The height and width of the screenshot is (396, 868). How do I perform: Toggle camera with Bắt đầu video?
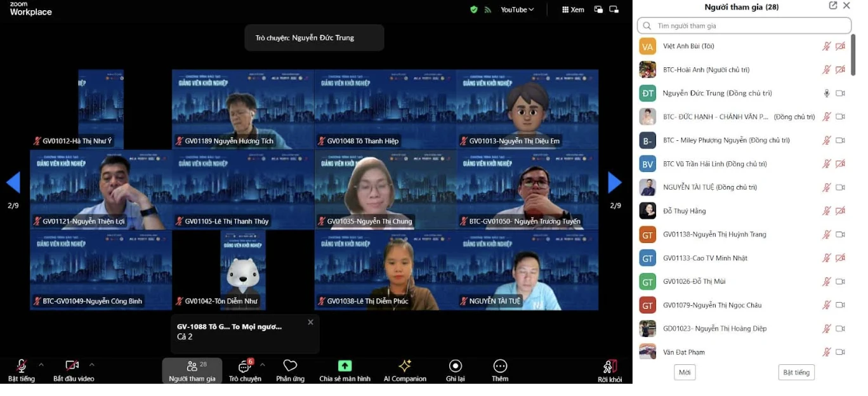tap(72, 367)
